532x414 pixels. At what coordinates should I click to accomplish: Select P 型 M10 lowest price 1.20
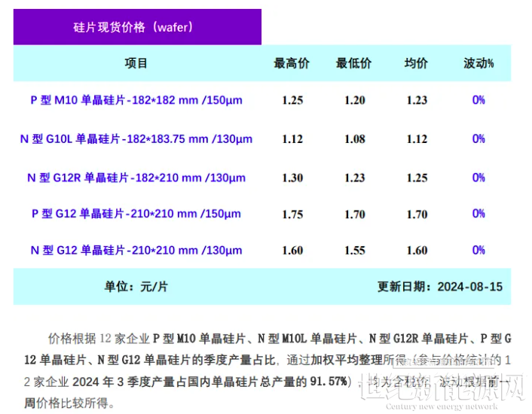point(355,100)
